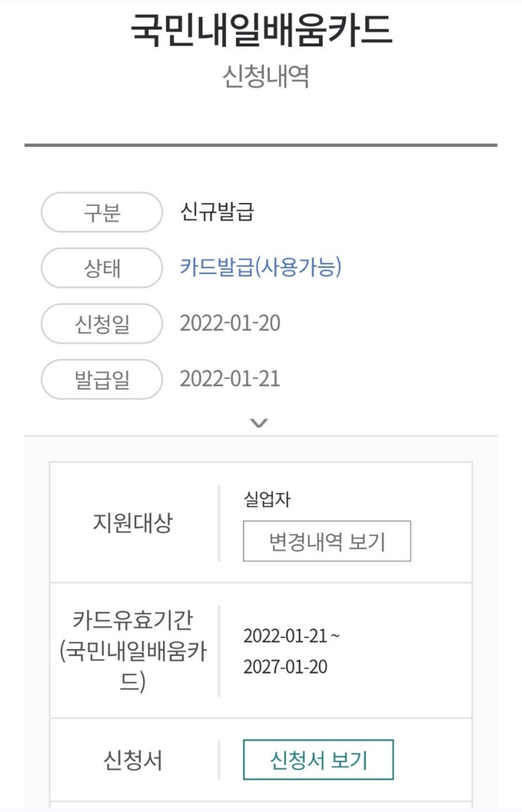Click the 실업자 text

[x=267, y=500]
